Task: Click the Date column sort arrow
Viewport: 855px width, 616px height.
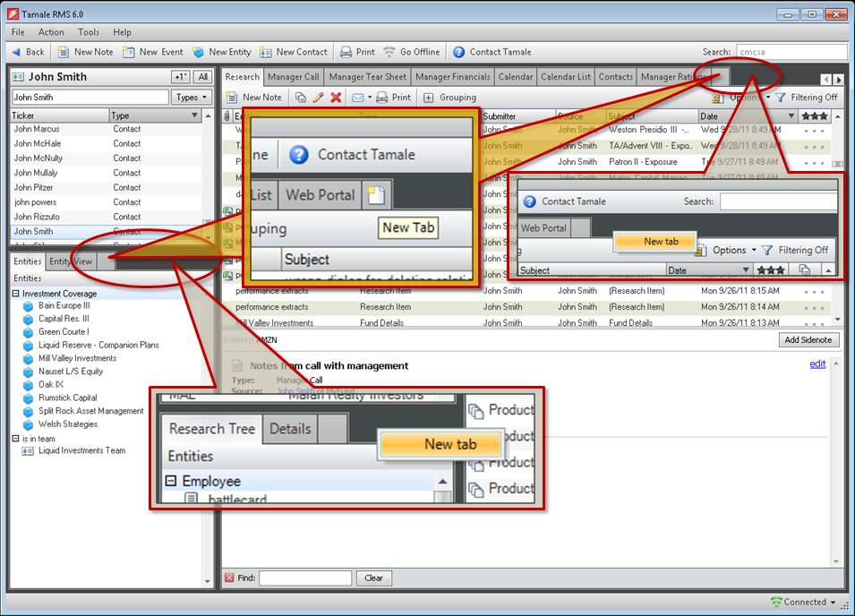Action: point(791,115)
